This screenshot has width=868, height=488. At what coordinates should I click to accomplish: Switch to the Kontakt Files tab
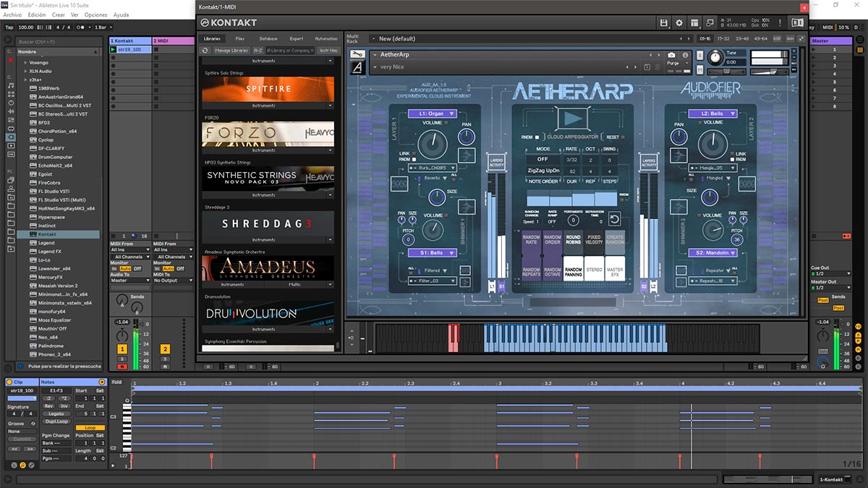coord(240,38)
